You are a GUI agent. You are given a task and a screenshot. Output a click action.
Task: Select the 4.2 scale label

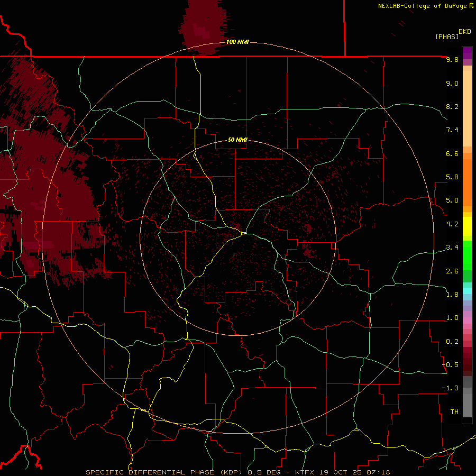pyautogui.click(x=452, y=224)
